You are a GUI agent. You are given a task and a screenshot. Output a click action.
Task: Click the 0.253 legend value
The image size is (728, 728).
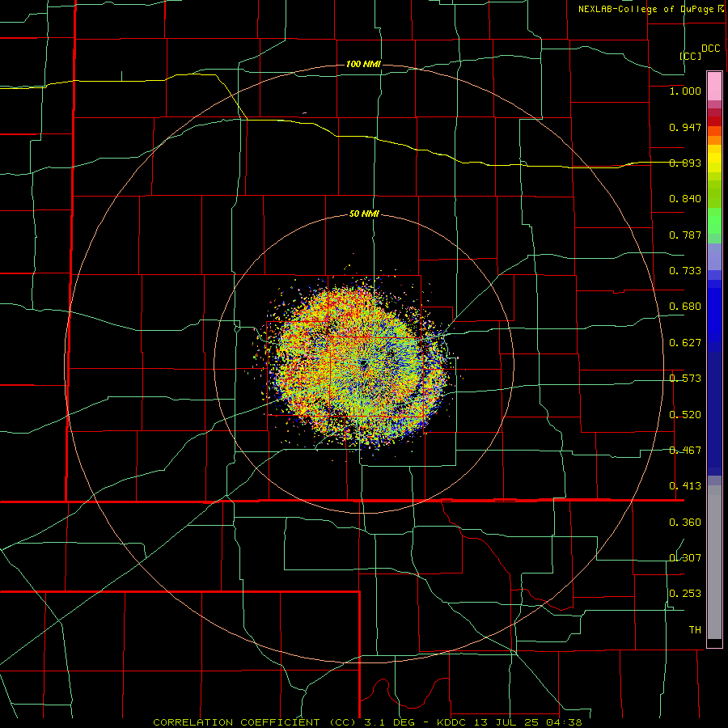coord(685,594)
